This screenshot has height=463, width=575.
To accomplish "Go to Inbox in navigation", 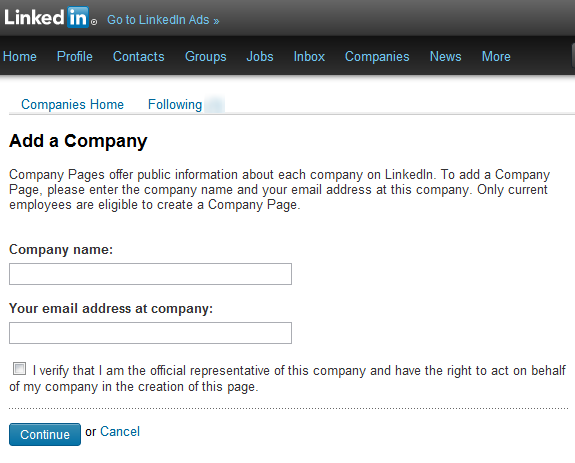I will pyautogui.click(x=309, y=56).
